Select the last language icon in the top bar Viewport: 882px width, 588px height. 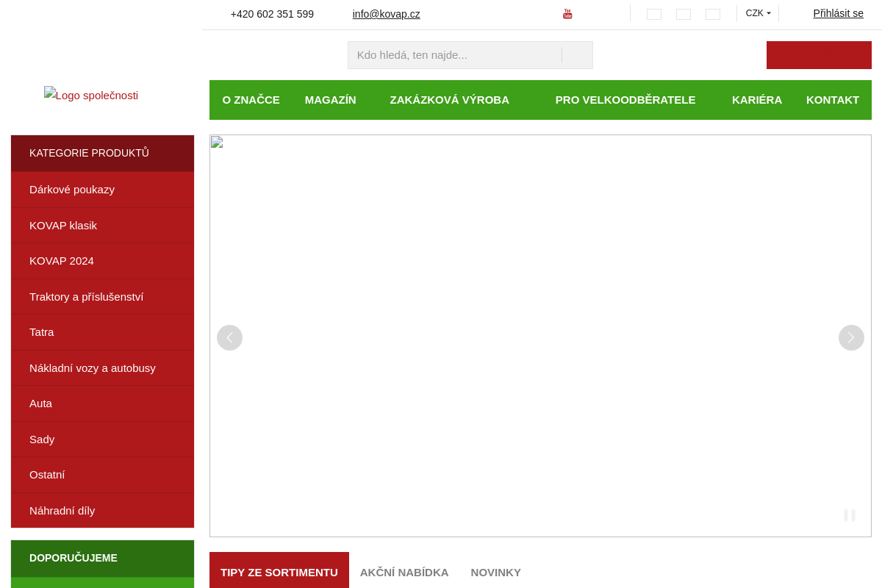point(713,14)
